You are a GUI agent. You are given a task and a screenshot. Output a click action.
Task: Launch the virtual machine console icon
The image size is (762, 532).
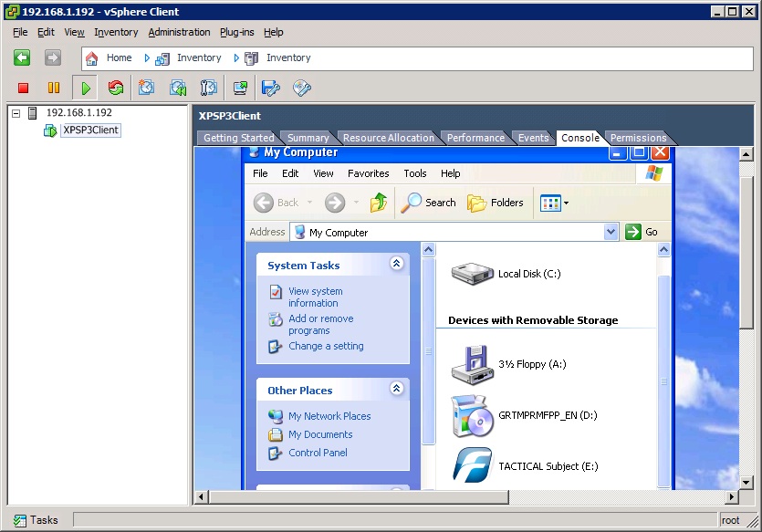tap(240, 88)
